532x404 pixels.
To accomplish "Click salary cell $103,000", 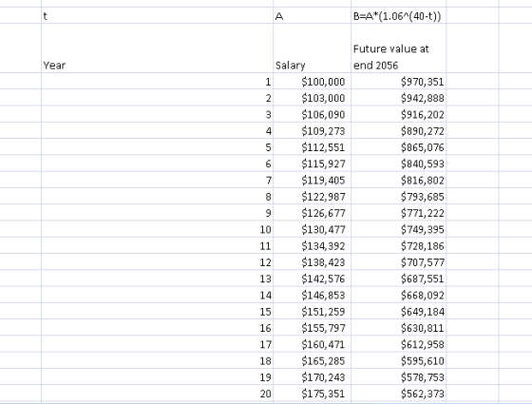I will click(312, 98).
